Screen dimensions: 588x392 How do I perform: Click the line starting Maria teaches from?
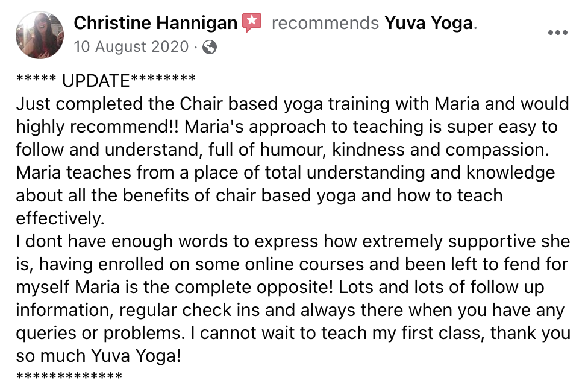coord(286,172)
